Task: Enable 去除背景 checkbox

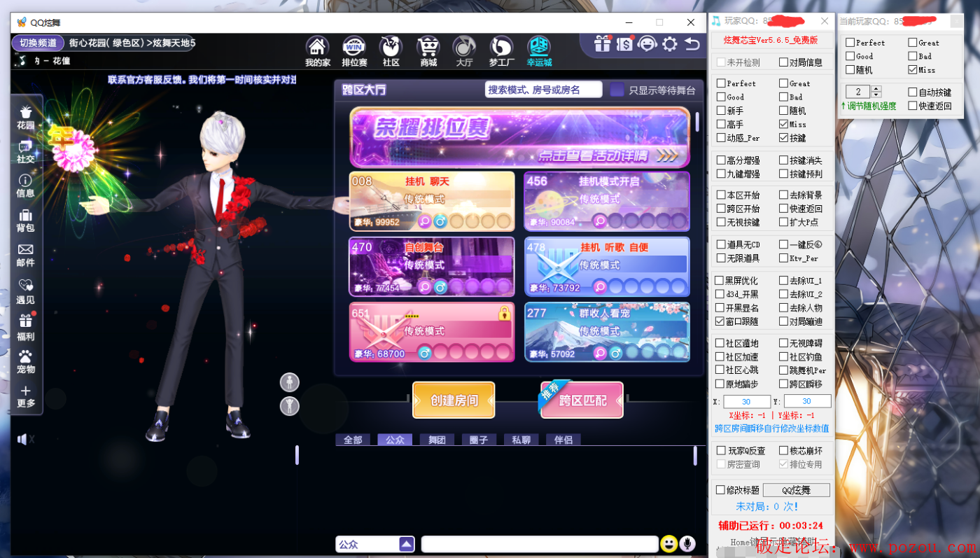Action: pyautogui.click(x=784, y=195)
